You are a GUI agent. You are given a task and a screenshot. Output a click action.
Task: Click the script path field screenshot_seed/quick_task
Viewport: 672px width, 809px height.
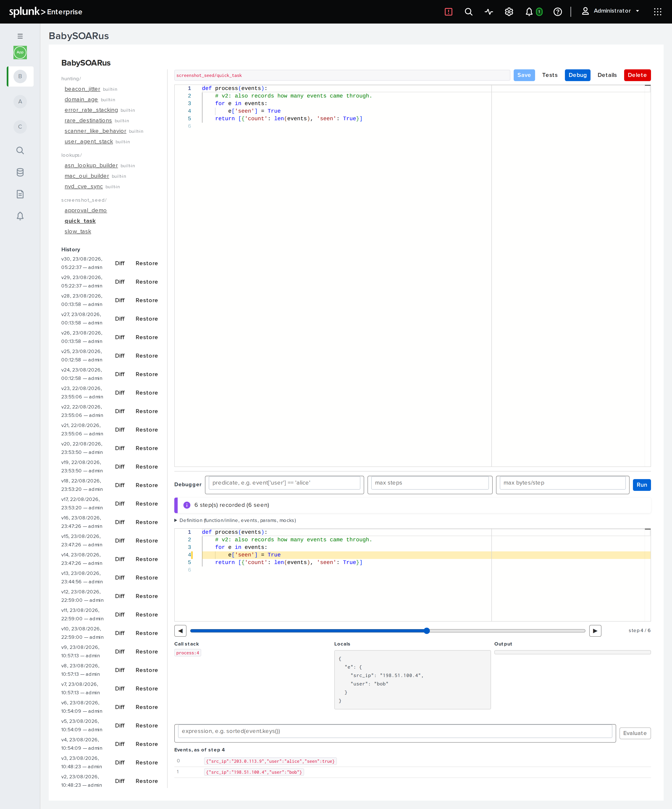click(342, 75)
